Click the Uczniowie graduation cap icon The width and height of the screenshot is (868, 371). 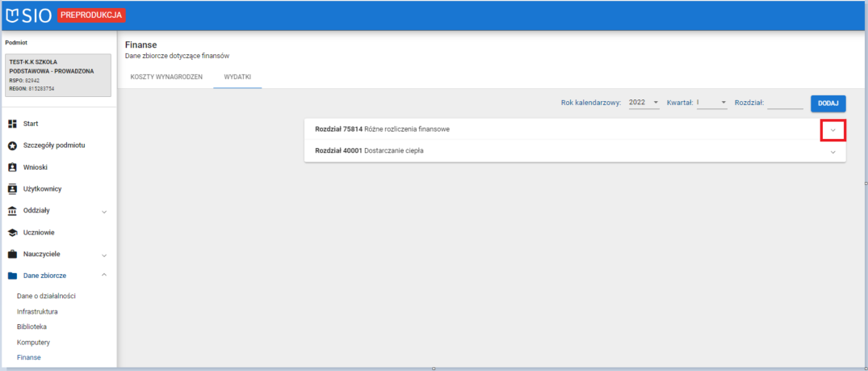pos(12,233)
